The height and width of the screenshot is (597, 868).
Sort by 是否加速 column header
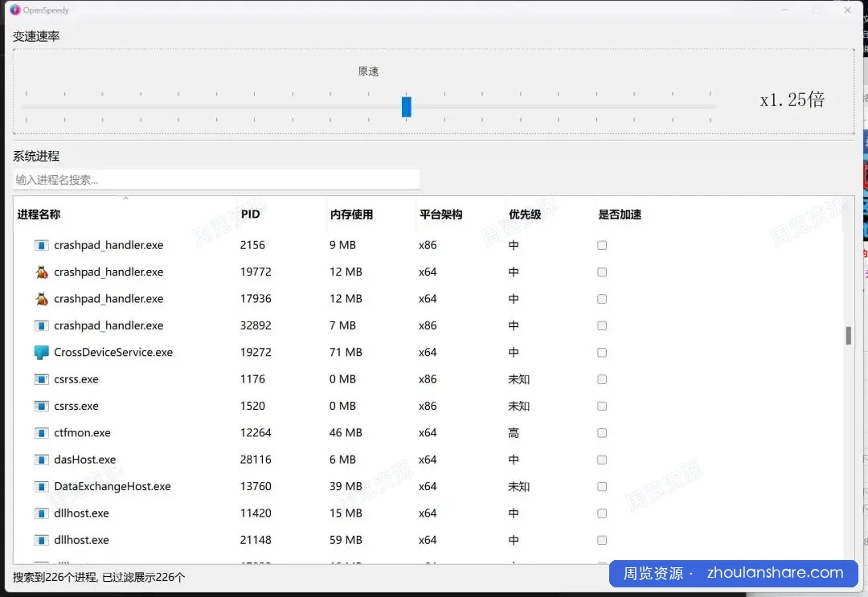click(620, 214)
